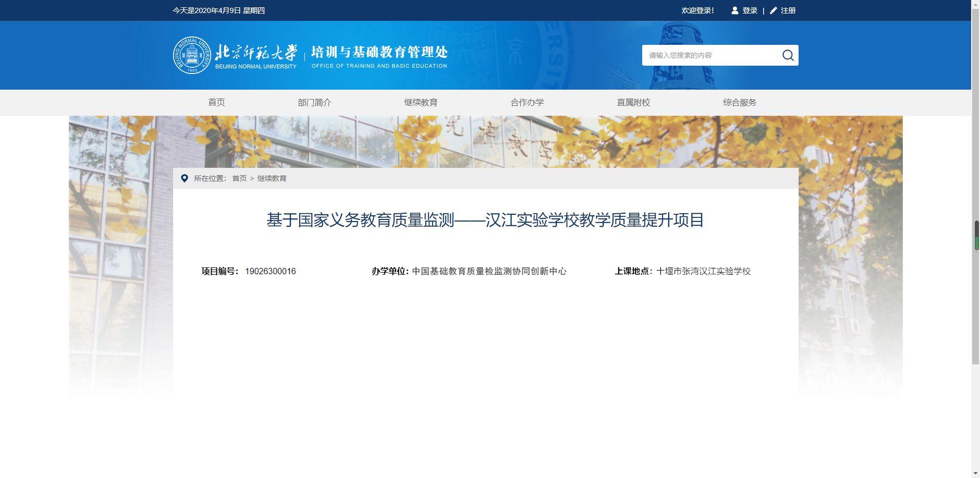980x478 pixels.
Task: Click the user icon beside 登录
Action: [x=734, y=10]
